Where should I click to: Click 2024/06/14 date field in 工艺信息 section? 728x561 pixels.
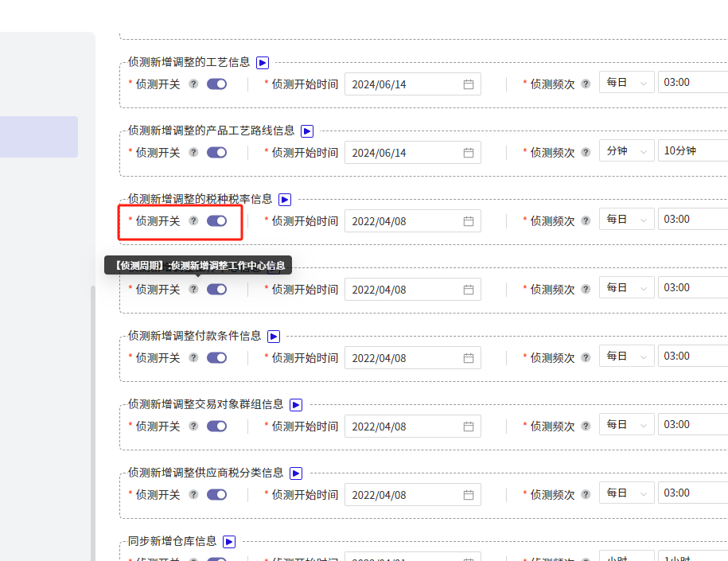(x=413, y=84)
